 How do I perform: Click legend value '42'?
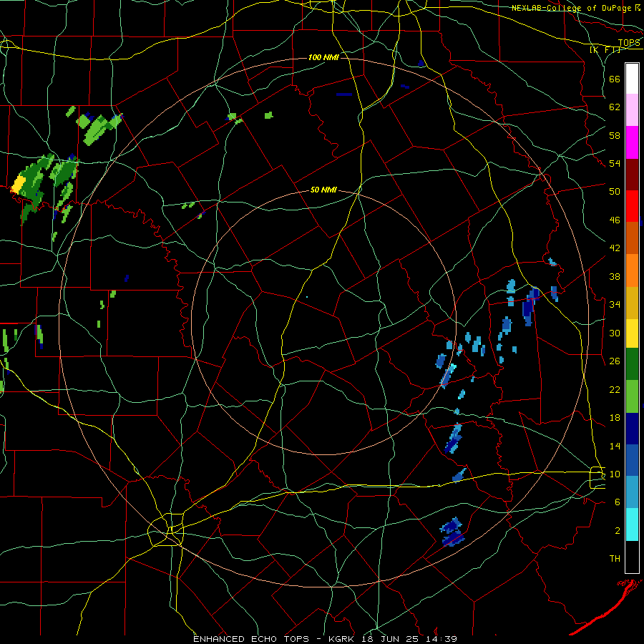coord(615,248)
